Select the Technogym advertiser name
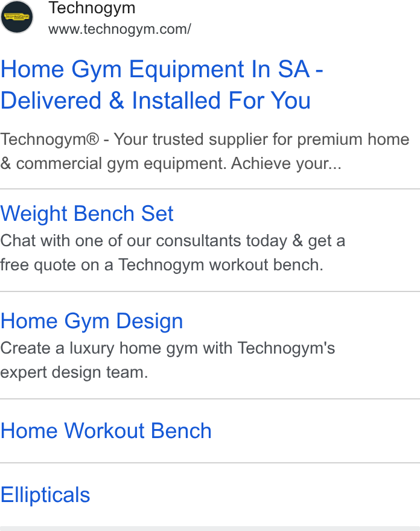The height and width of the screenshot is (531, 420). (92, 8)
